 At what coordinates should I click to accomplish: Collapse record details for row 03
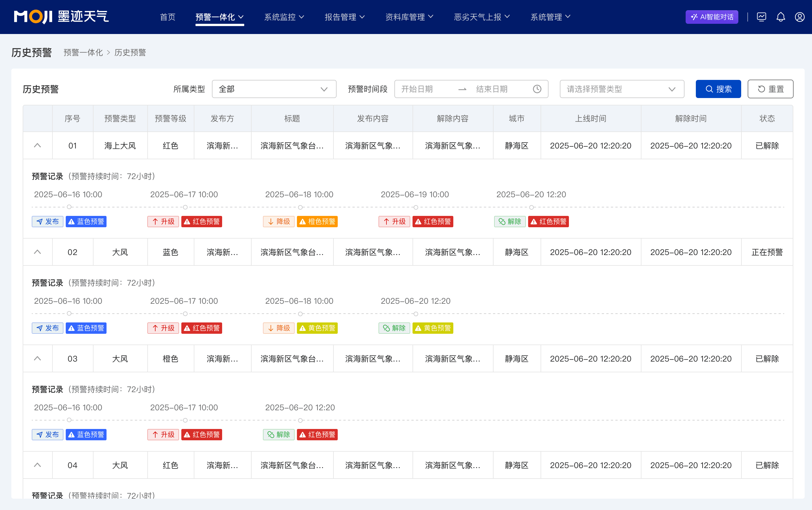pos(37,358)
